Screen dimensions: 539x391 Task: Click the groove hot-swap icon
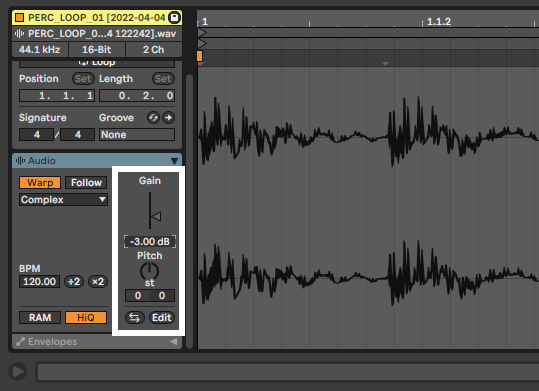(153, 118)
